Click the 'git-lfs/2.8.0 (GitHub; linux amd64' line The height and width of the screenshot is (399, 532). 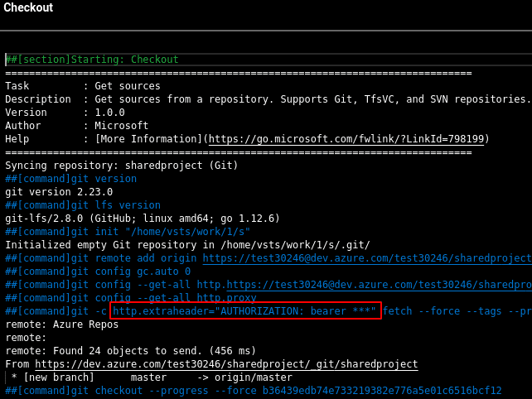143,219
